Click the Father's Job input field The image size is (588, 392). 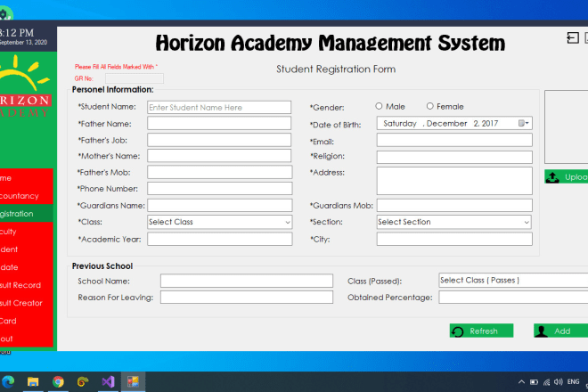219,140
